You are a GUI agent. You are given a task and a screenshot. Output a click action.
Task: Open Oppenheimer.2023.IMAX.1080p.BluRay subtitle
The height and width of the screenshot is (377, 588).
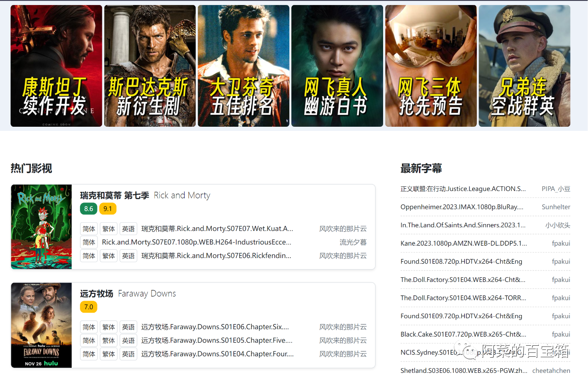pyautogui.click(x=462, y=207)
